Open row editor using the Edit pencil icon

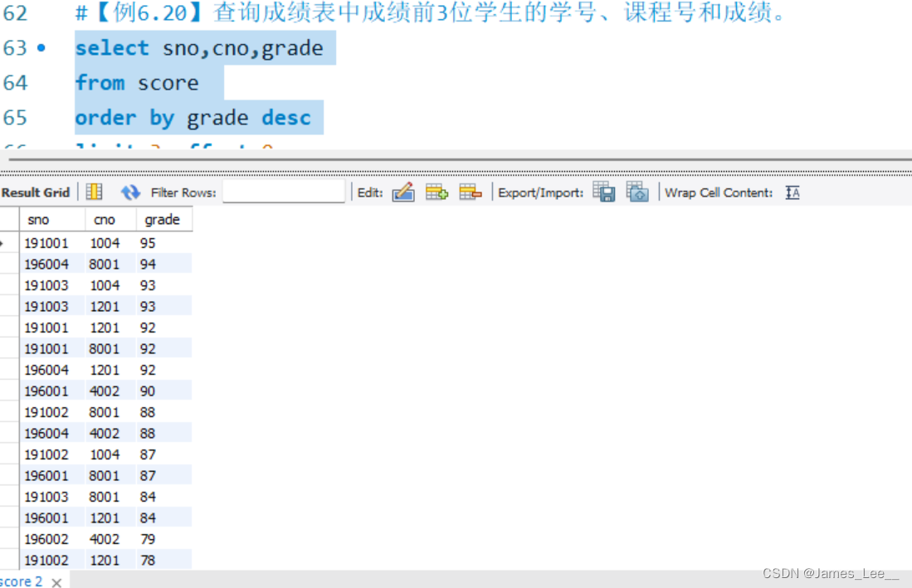[x=404, y=192]
